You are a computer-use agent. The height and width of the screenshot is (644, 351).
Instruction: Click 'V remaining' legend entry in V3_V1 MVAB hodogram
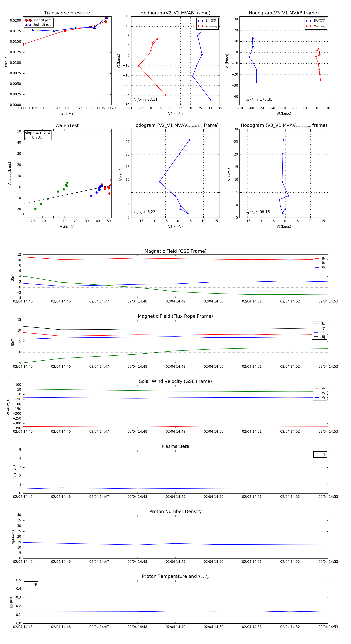[x=316, y=26]
